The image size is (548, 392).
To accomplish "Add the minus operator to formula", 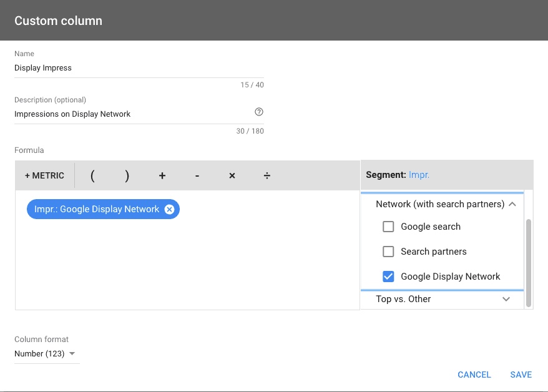I will [197, 175].
